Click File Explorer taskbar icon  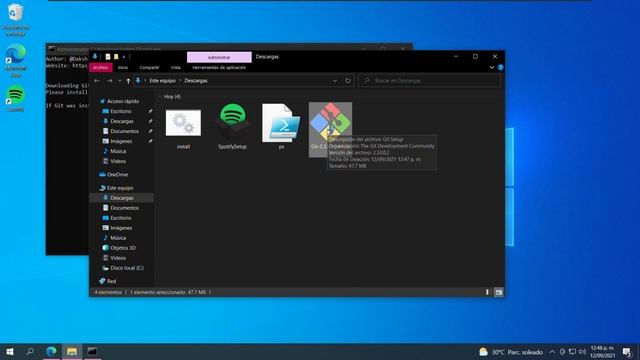[72, 351]
